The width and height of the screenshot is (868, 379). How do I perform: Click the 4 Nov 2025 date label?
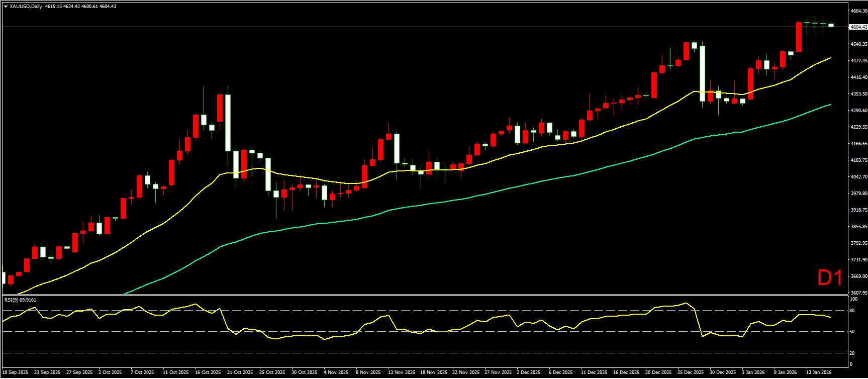point(336,372)
